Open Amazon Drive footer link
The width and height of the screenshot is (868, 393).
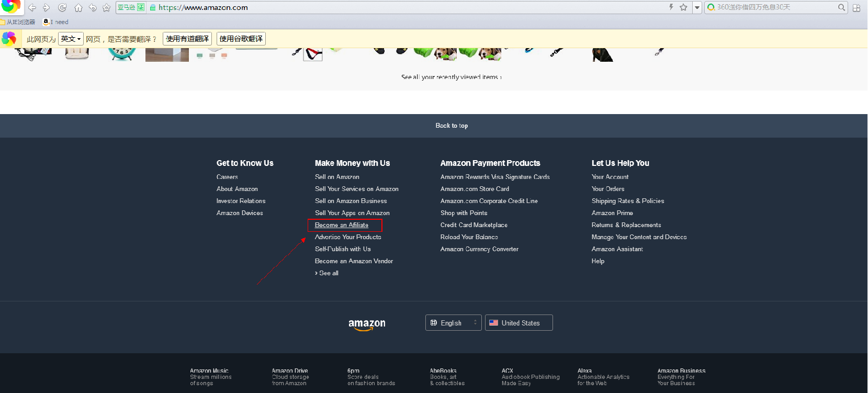[x=290, y=377]
